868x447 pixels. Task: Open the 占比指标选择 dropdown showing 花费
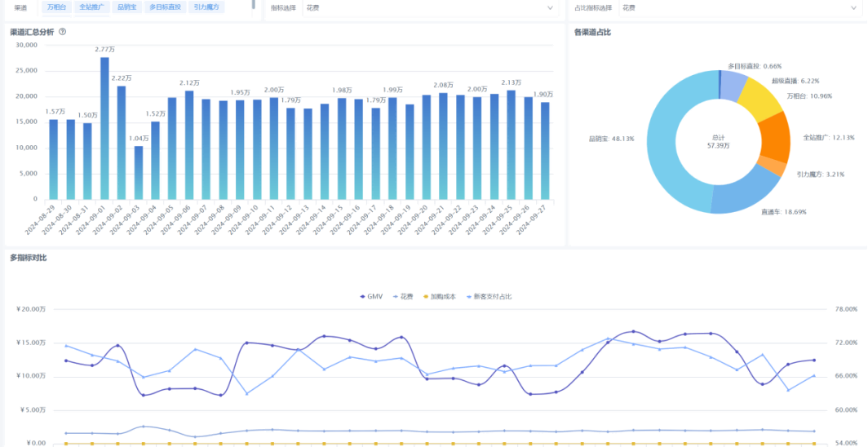[740, 7]
